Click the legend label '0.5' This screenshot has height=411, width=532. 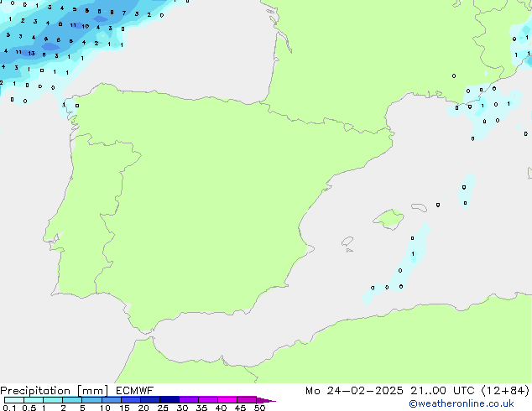point(29,408)
